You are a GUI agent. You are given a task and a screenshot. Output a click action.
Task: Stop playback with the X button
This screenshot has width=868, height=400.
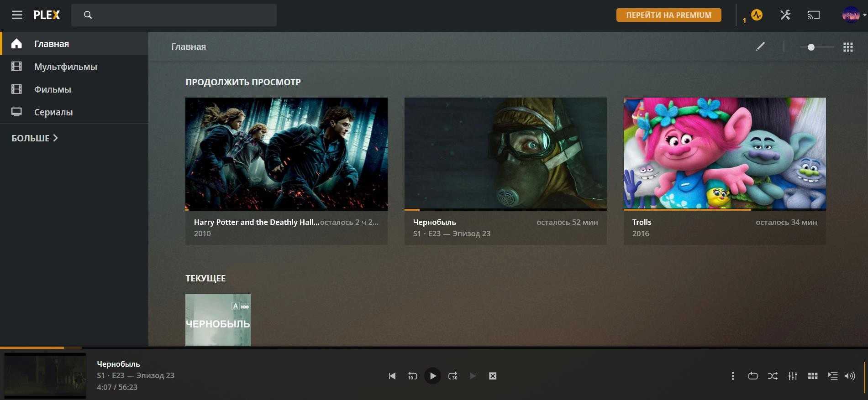493,376
